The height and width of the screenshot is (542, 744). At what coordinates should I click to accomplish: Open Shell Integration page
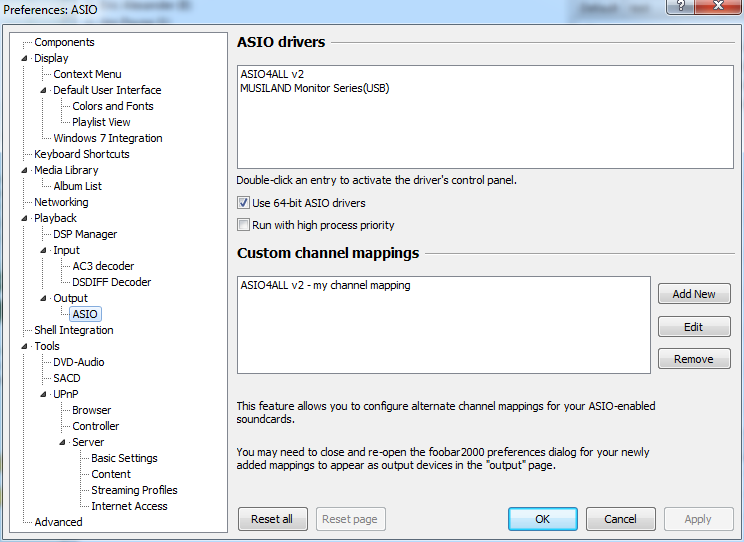74,330
